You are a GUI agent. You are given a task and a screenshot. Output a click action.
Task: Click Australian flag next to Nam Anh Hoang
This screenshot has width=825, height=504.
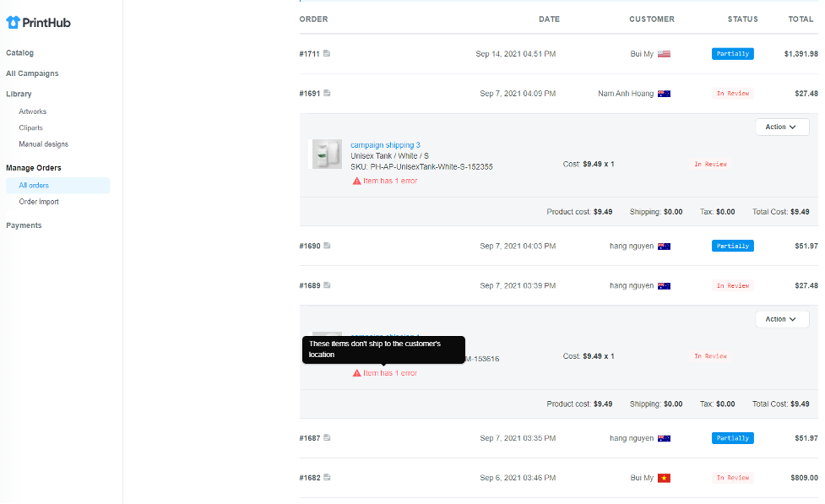click(x=664, y=94)
